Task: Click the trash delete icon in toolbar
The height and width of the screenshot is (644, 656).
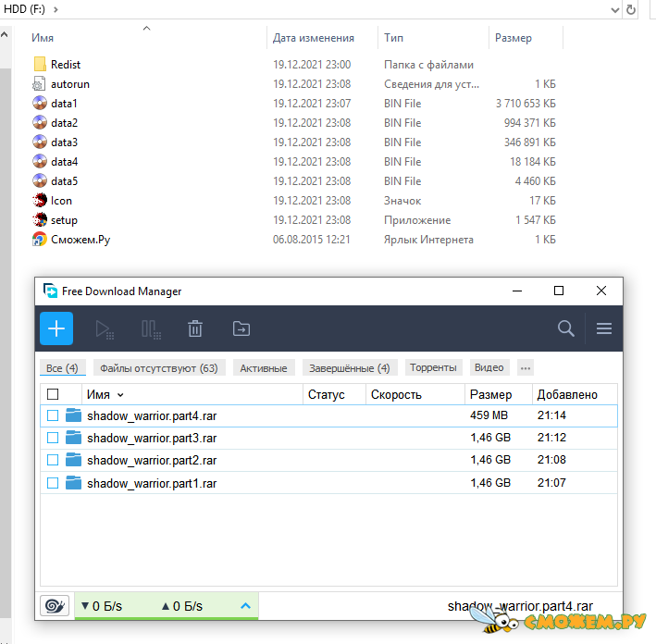Action: tap(195, 328)
